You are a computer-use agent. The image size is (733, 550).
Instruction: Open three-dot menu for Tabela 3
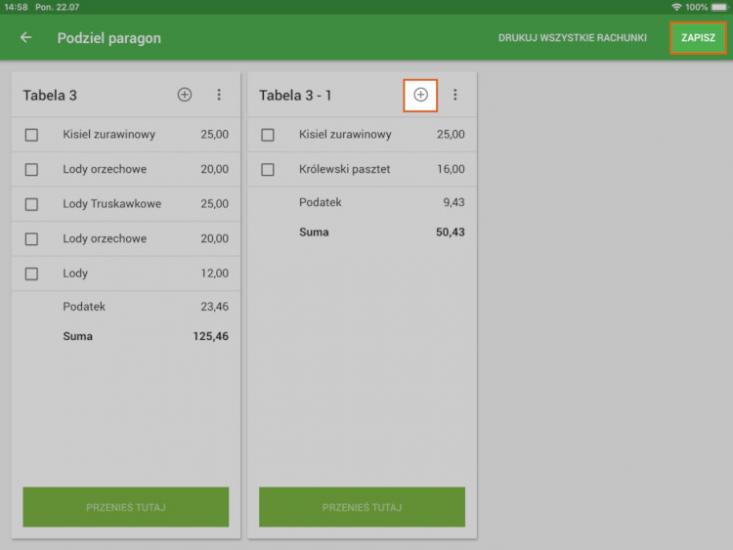[218, 95]
